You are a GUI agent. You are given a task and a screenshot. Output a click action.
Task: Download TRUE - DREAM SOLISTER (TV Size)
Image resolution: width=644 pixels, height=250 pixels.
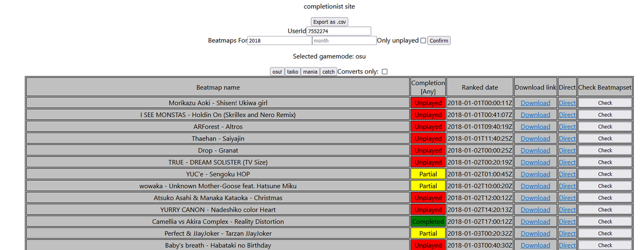[x=535, y=162]
